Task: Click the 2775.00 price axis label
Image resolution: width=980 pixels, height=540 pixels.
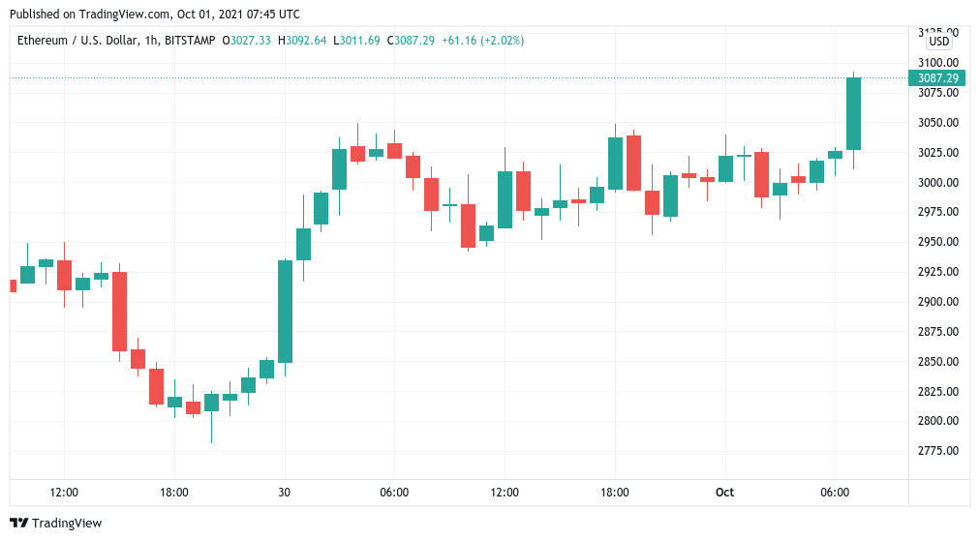Action: 936,451
